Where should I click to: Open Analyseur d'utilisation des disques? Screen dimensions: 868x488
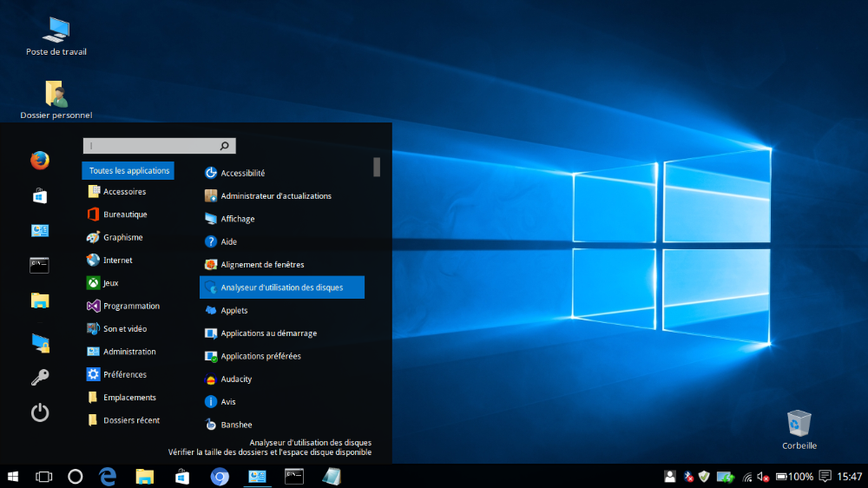pyautogui.click(x=281, y=287)
